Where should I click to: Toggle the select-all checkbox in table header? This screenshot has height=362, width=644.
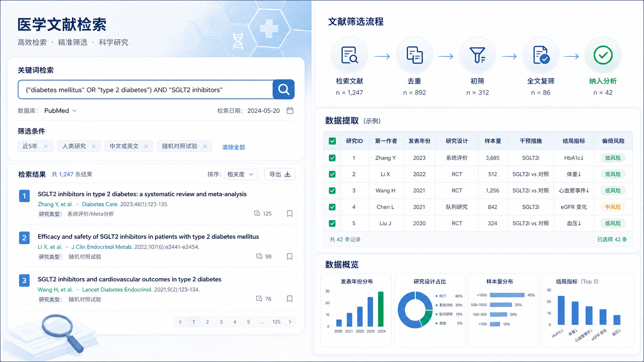coord(332,141)
